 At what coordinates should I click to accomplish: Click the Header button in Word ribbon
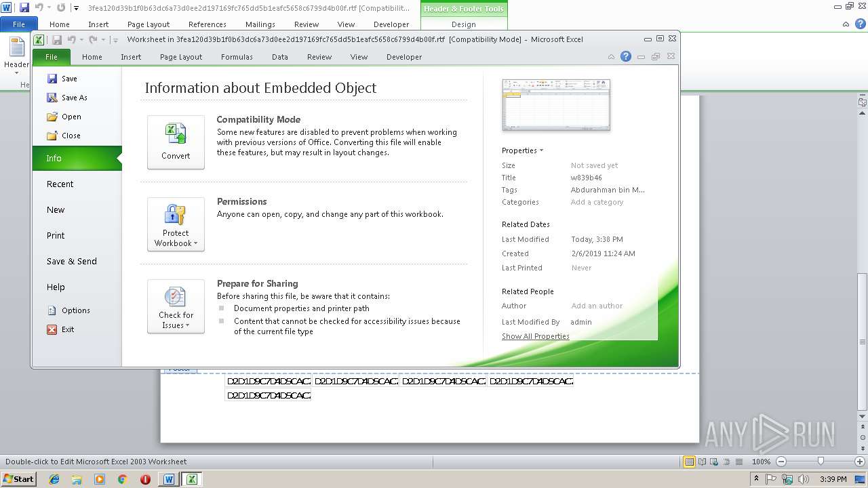coord(16,56)
